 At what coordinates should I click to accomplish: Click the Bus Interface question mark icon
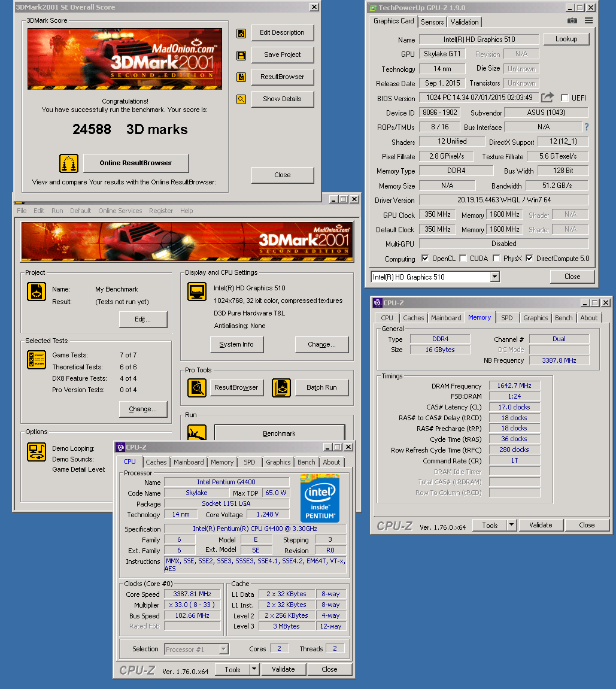(586, 127)
